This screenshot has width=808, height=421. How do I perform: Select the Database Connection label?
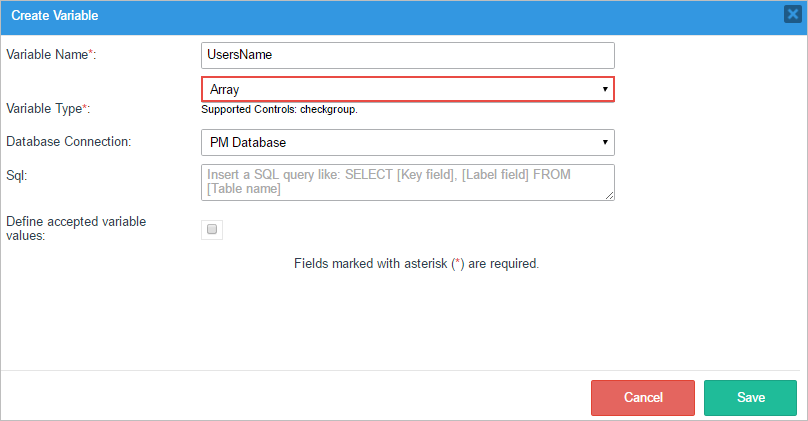coord(69,141)
